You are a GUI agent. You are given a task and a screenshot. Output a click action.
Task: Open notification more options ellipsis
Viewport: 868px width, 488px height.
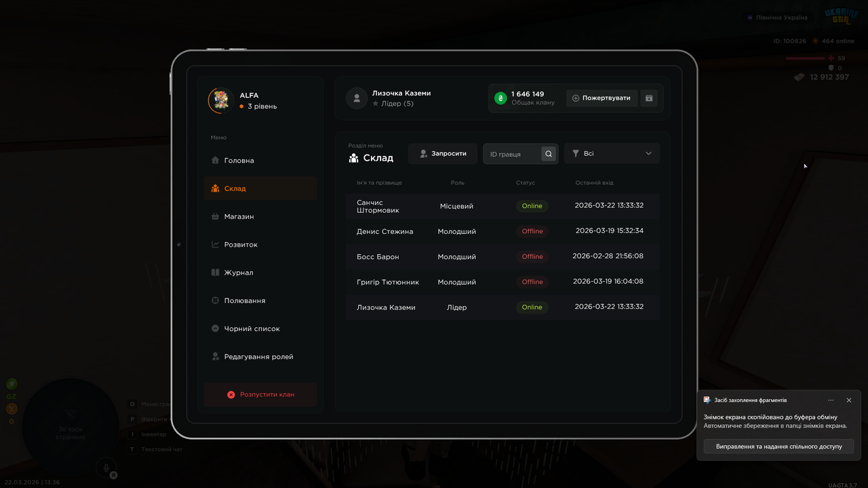tap(831, 400)
